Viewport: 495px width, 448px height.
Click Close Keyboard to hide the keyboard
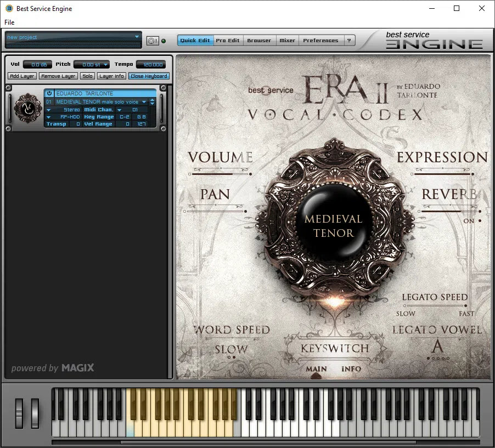pos(149,76)
